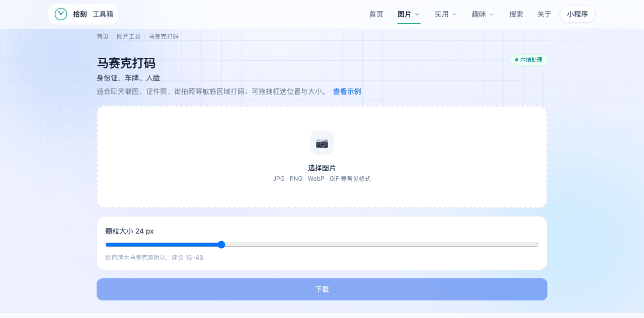Open 关于 in top navigation
This screenshot has height=318, width=644.
pos(544,14)
